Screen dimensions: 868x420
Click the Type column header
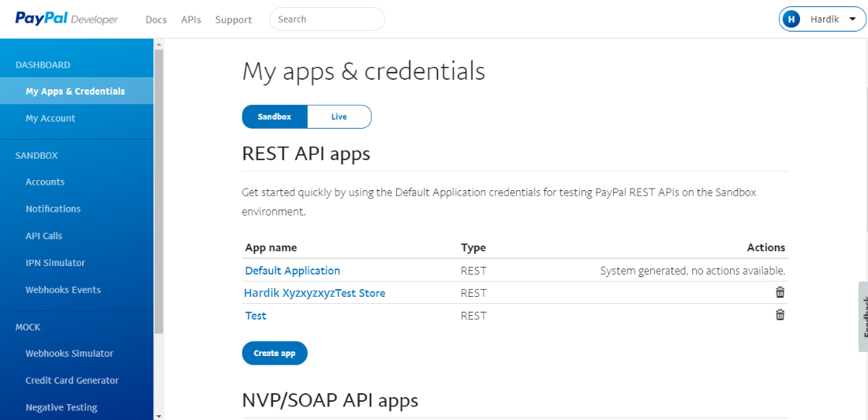[473, 248]
